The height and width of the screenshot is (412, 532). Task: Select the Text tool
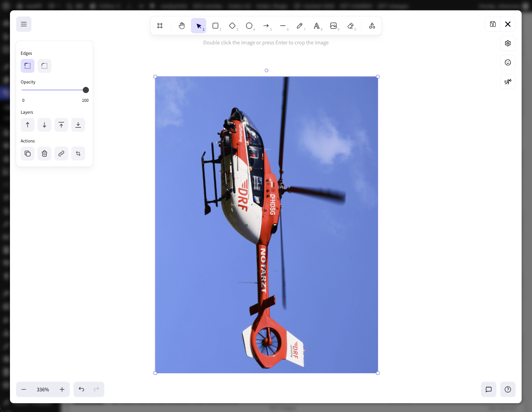[x=317, y=26]
